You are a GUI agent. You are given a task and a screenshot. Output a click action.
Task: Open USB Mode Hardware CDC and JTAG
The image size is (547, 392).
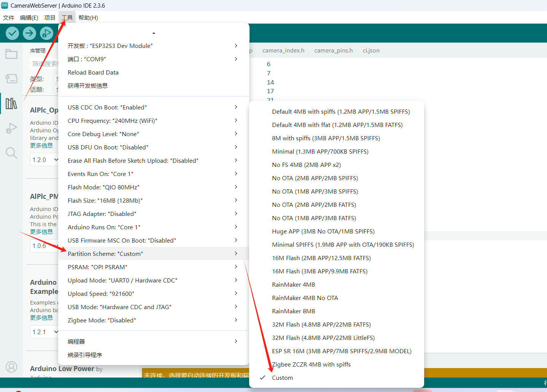tap(154, 307)
